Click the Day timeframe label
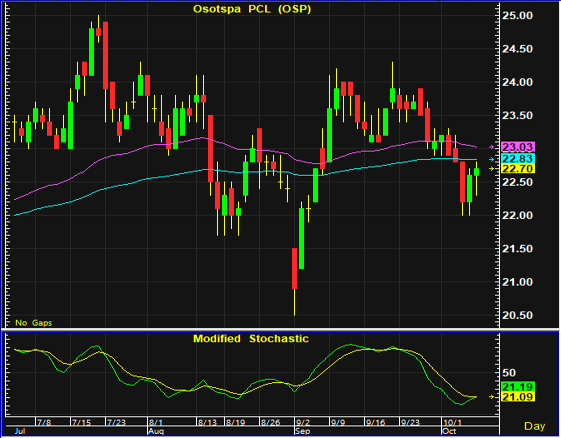The height and width of the screenshot is (438, 561). pos(535,426)
